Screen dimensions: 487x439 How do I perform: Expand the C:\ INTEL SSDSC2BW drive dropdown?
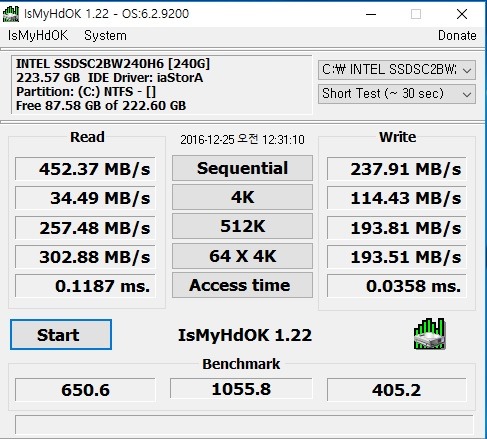(397, 70)
